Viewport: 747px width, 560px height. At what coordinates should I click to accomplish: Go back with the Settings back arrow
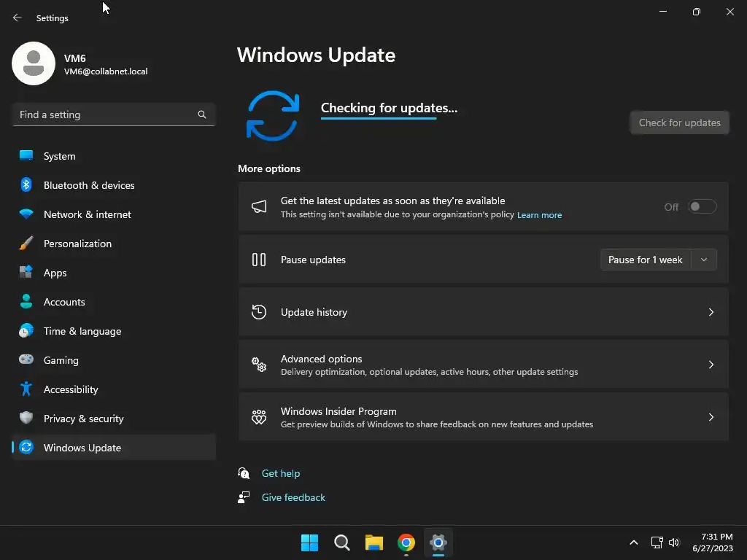pyautogui.click(x=18, y=17)
